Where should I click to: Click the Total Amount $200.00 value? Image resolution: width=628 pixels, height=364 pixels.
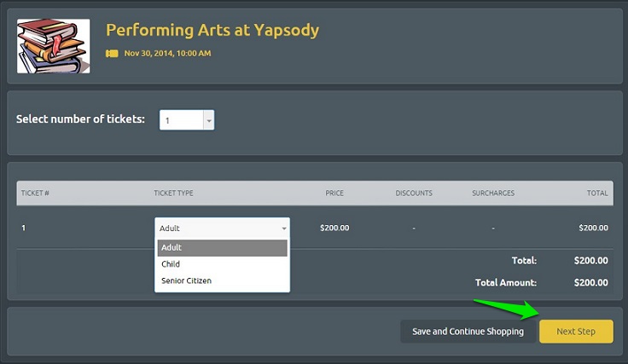click(590, 282)
